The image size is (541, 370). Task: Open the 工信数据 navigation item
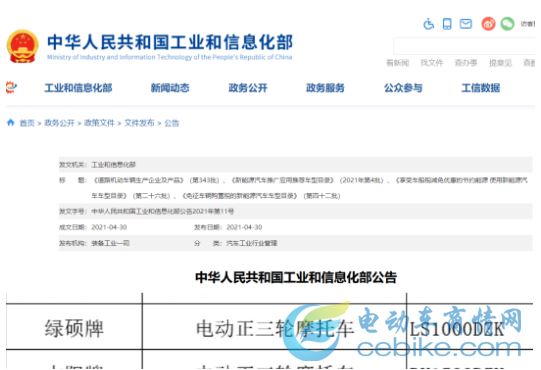481,88
